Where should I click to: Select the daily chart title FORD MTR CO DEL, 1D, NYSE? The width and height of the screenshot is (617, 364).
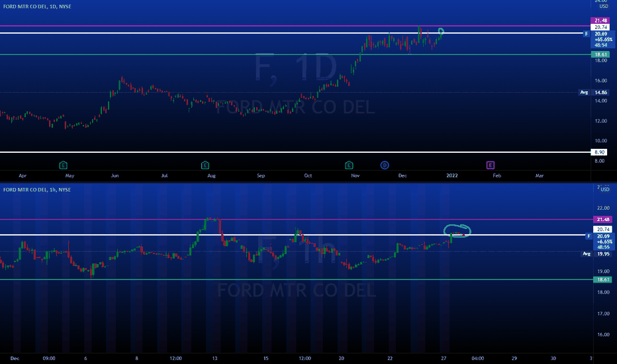coord(37,7)
